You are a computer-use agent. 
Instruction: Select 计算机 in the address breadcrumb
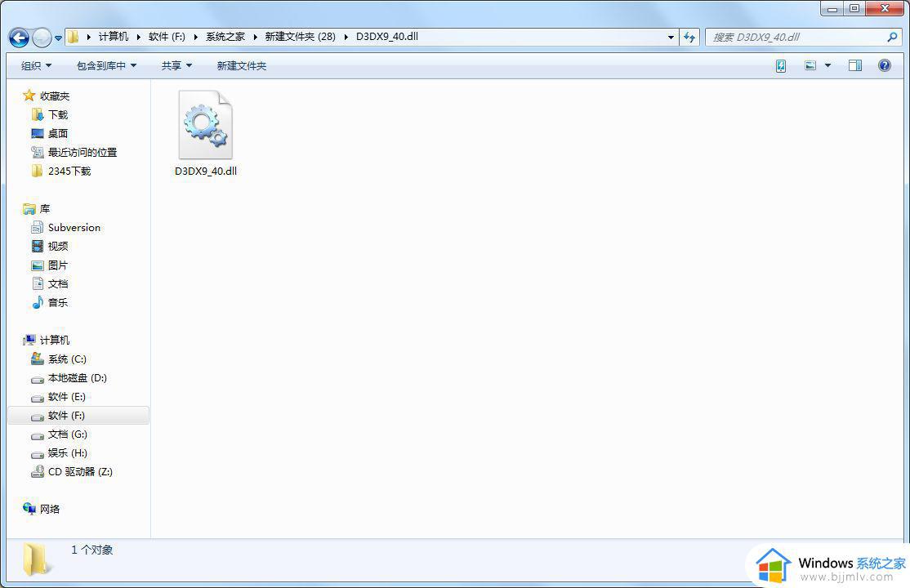(114, 37)
